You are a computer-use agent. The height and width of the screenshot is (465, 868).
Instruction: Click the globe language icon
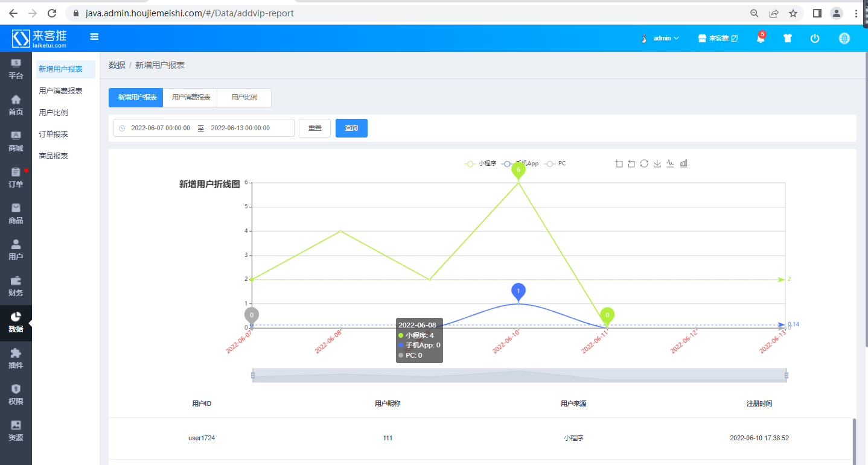[x=844, y=38]
